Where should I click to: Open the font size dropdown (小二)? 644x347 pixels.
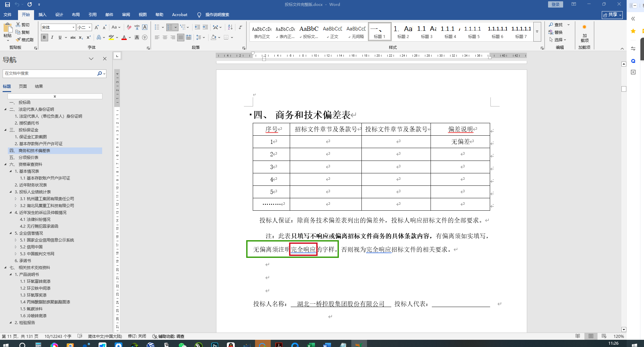90,27
